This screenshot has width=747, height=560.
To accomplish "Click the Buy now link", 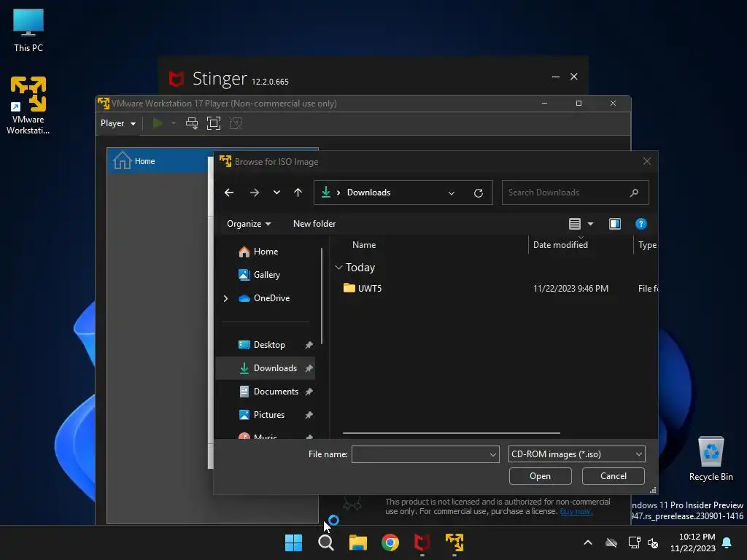I will pos(576,511).
